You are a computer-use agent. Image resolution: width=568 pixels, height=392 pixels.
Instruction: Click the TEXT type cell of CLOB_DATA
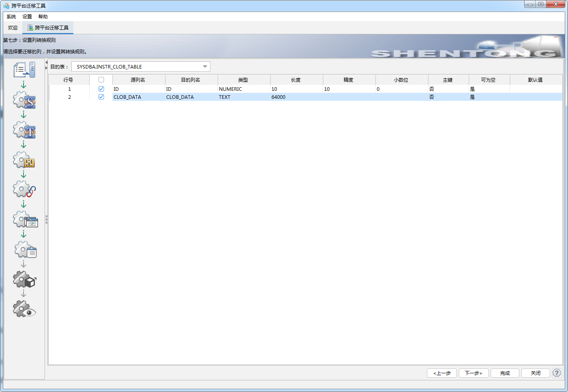[x=224, y=97]
